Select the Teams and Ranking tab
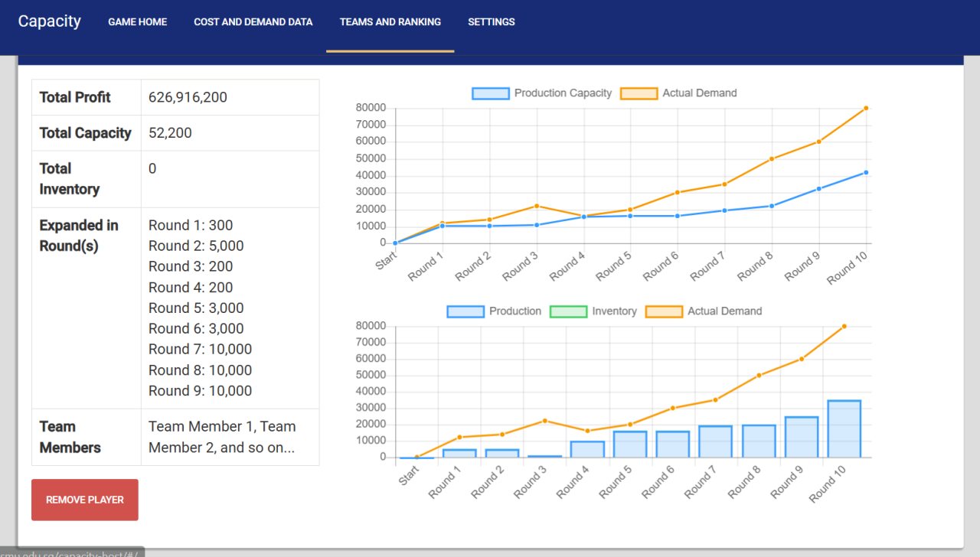This screenshot has width=980, height=557. pos(390,22)
